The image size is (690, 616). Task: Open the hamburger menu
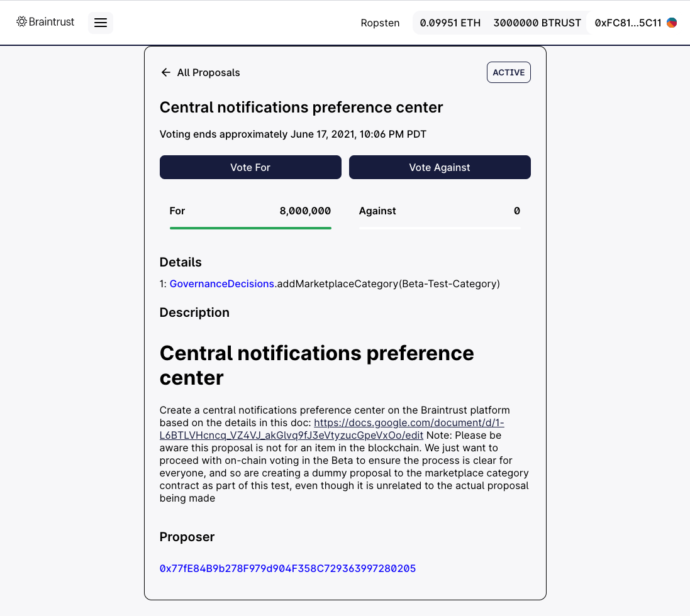pos(101,23)
